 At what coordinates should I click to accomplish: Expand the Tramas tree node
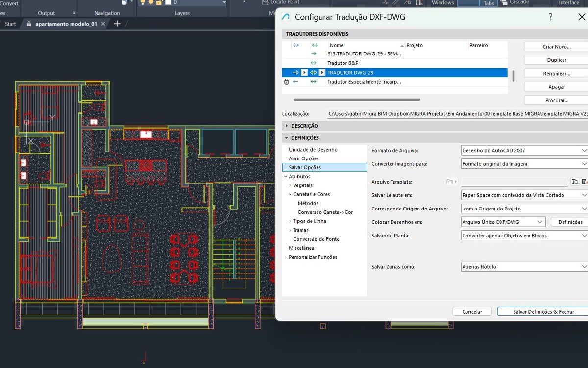290,230
